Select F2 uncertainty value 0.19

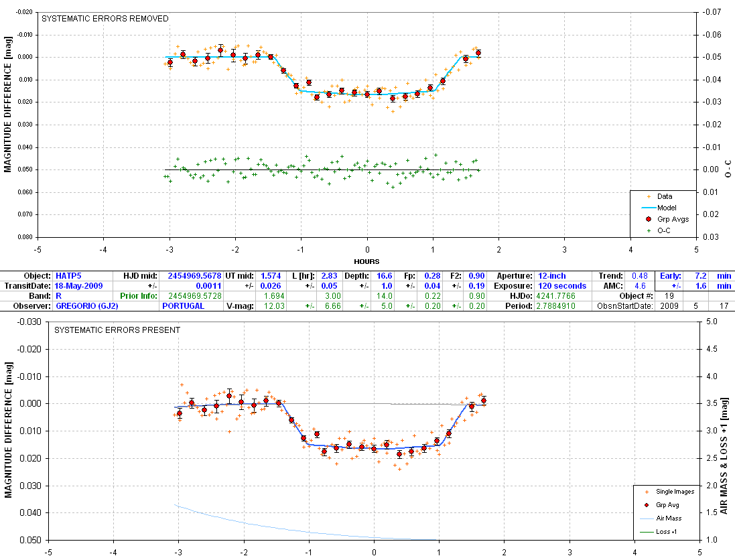(477, 286)
